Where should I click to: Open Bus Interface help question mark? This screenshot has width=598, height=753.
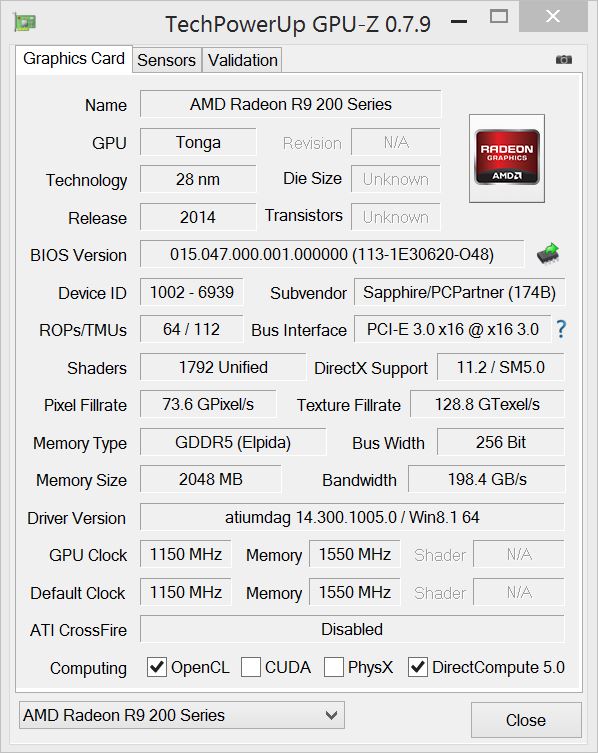click(x=561, y=329)
